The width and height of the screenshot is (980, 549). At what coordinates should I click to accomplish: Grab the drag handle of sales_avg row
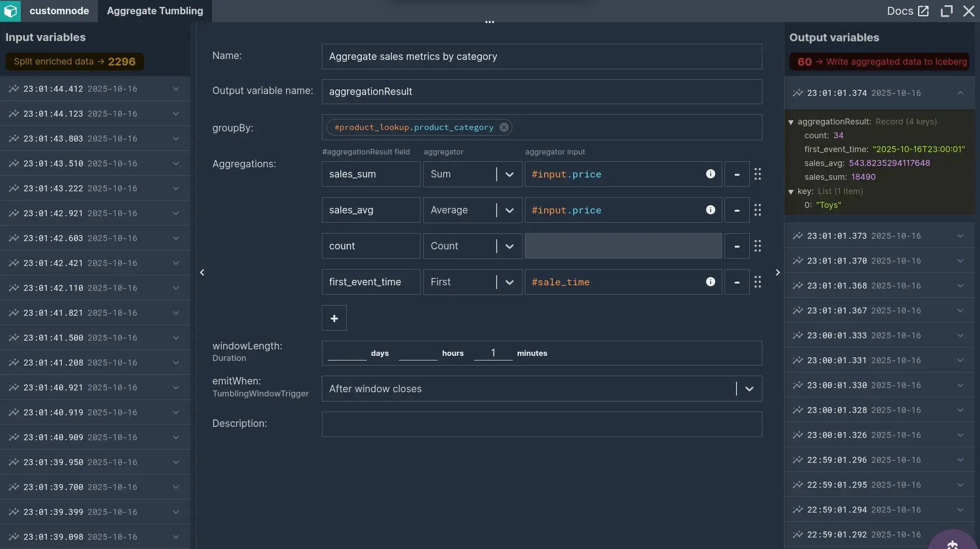point(758,210)
